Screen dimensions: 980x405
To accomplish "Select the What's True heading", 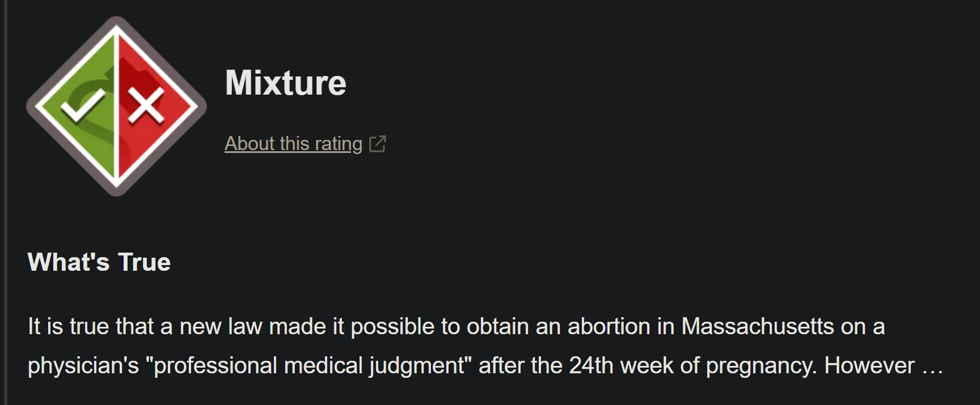I will click(x=99, y=262).
